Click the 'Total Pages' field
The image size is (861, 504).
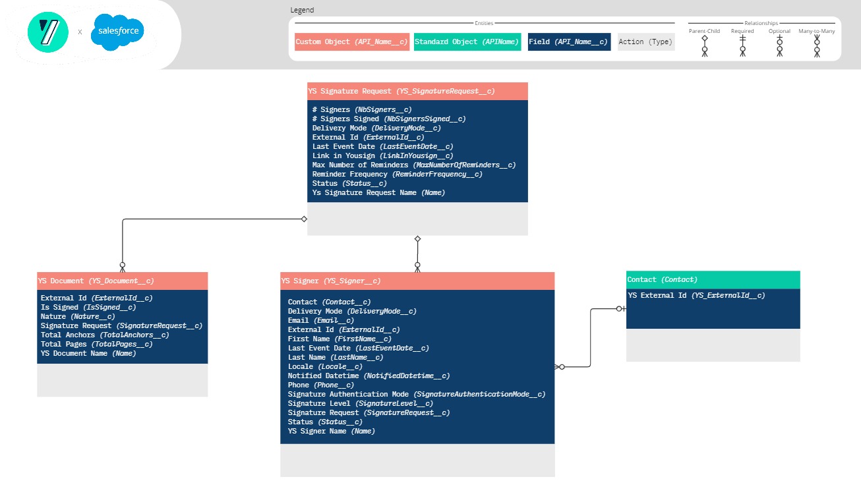[97, 344]
